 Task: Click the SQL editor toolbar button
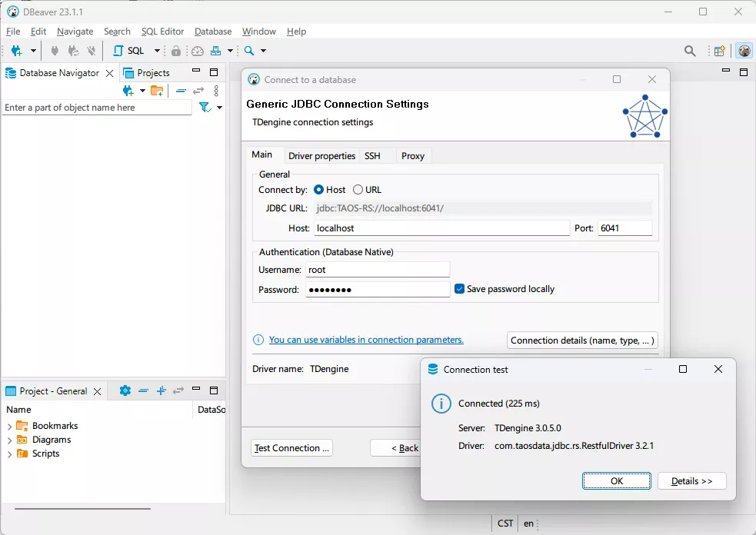(128, 51)
